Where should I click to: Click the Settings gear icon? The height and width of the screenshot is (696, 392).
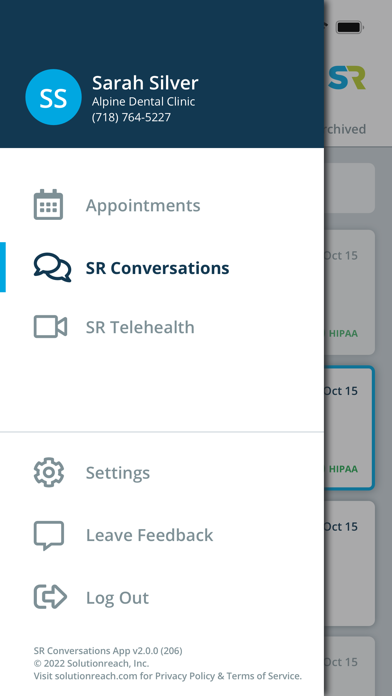click(49, 472)
